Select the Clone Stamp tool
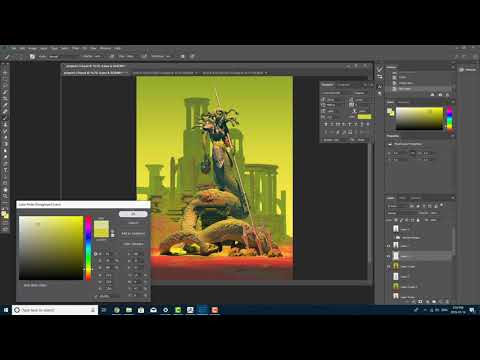 point(5,124)
